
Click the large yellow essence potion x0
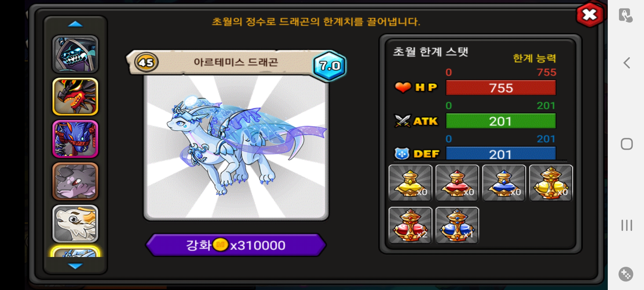pos(551,183)
